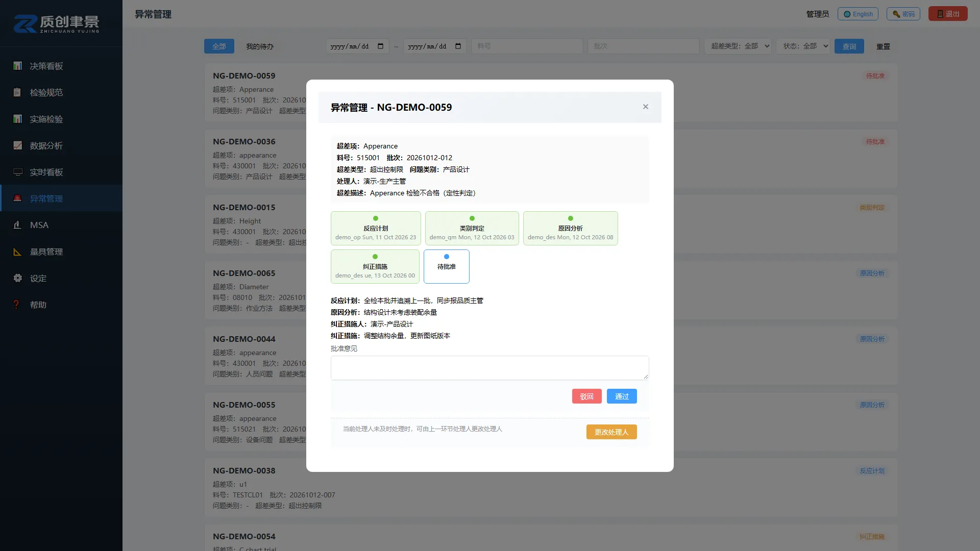Open the 量具管理 menu item
The image size is (980, 551).
61,252
